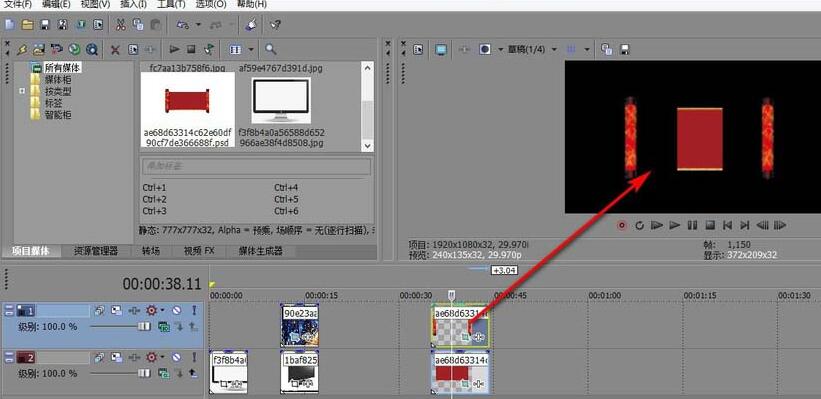Open the 插入(I) menu

click(x=133, y=4)
